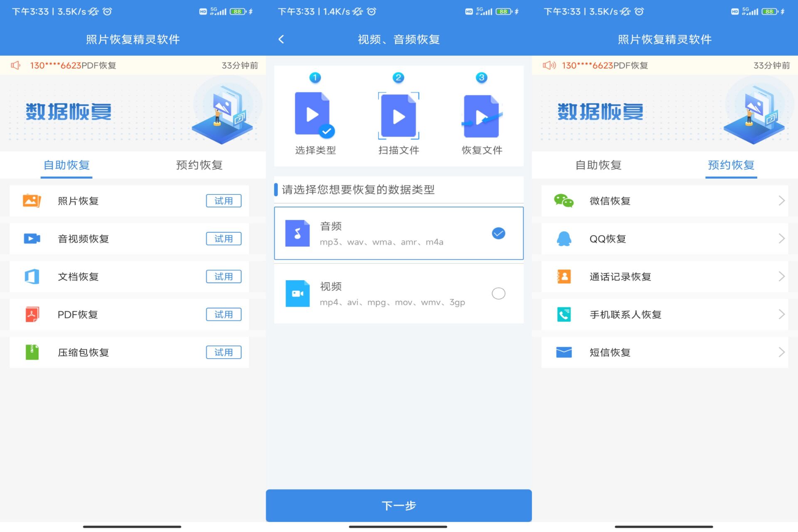Switch to the 预约恢复 tab
This screenshot has width=798, height=532.
pyautogui.click(x=731, y=165)
